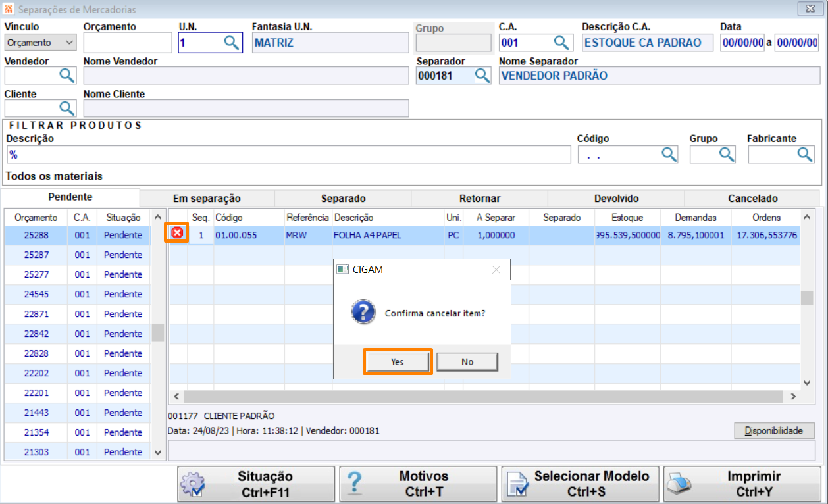This screenshot has width=828, height=504.
Task: Select order 25288 in the list
Action: [78, 235]
